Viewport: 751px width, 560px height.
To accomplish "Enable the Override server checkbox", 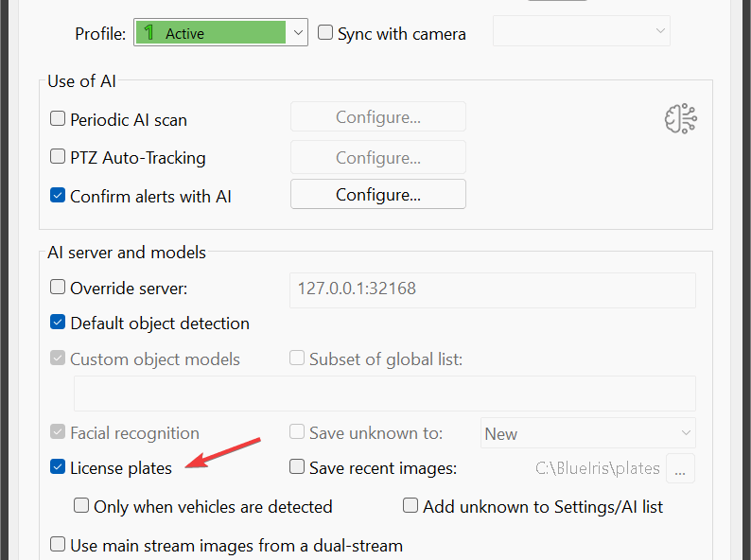I will [x=58, y=288].
